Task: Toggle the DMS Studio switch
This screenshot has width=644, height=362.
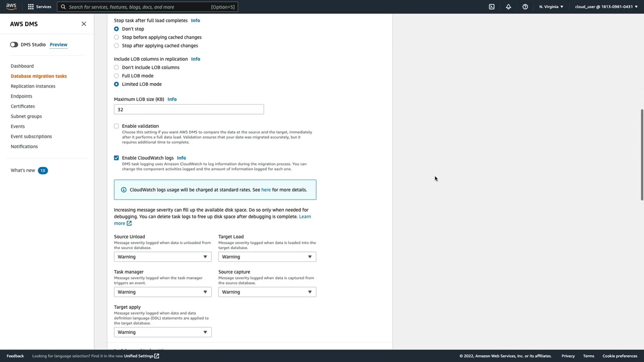Action: pyautogui.click(x=14, y=45)
